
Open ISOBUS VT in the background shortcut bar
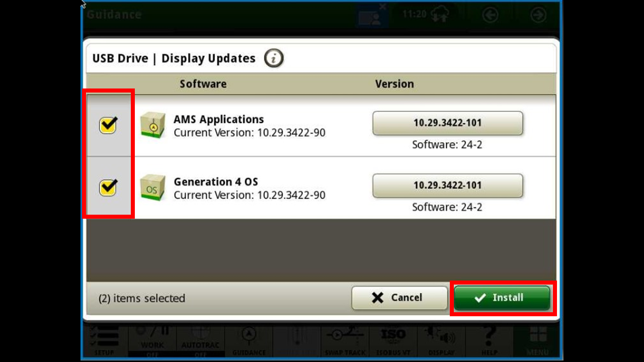[393, 342]
